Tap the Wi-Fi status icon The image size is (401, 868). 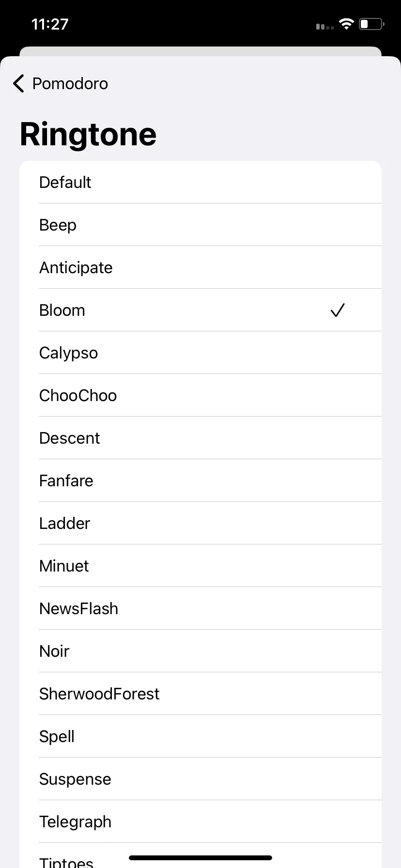tap(347, 24)
